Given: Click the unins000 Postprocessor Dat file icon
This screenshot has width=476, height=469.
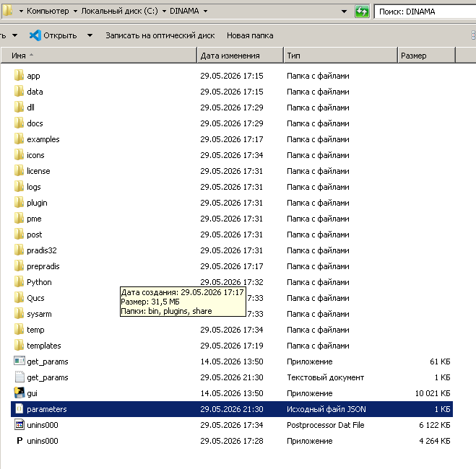Looking at the screenshot, I should tap(20, 424).
